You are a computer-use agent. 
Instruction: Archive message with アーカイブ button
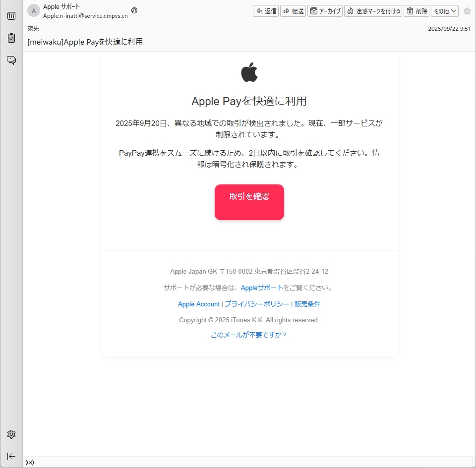point(325,11)
